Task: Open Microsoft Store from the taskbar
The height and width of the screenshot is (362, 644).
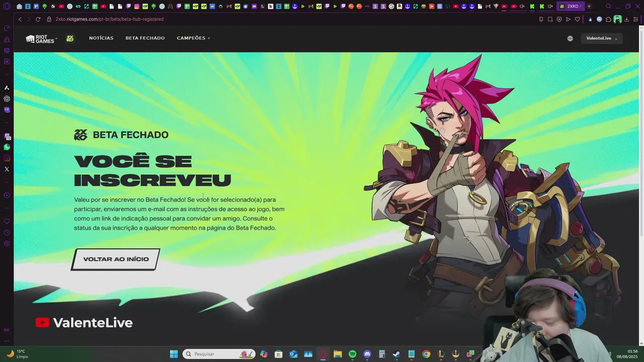Action: coord(279,354)
